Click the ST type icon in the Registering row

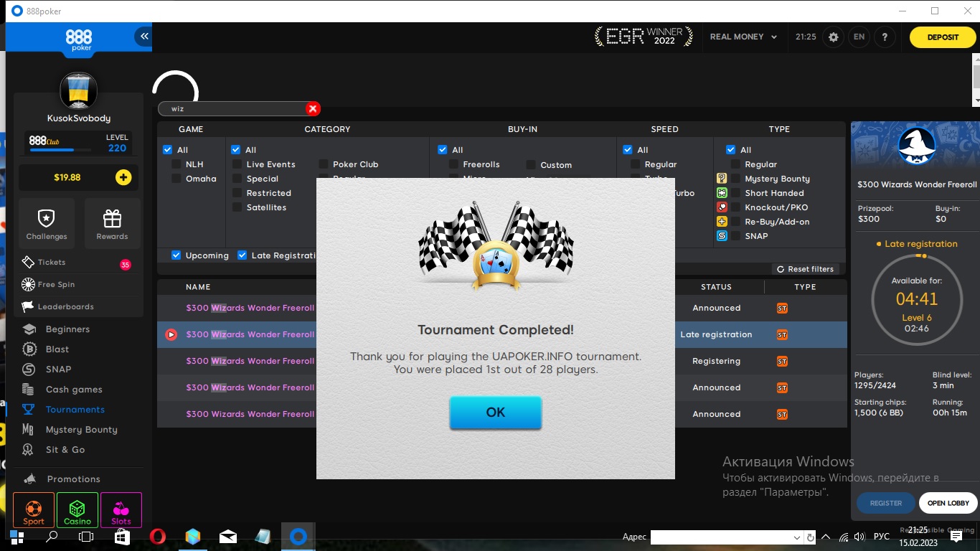[782, 361]
